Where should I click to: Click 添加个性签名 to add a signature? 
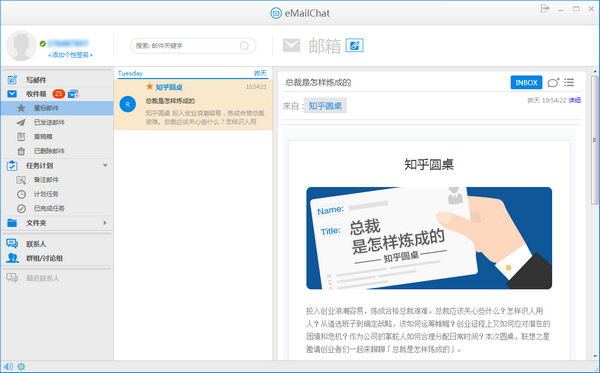(x=70, y=55)
